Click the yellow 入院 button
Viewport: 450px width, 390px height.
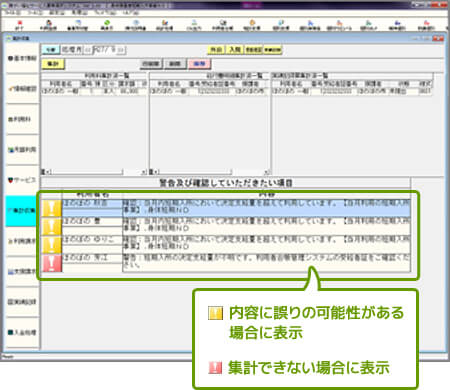[235, 50]
